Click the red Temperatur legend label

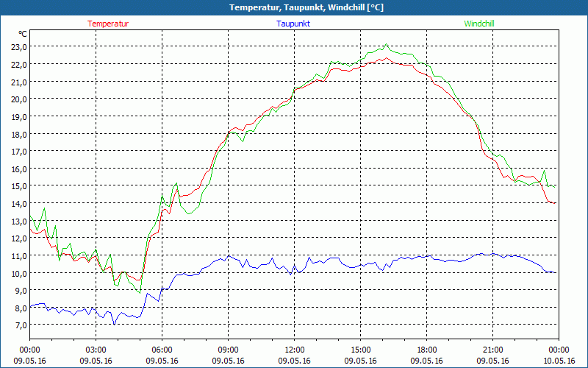point(108,24)
